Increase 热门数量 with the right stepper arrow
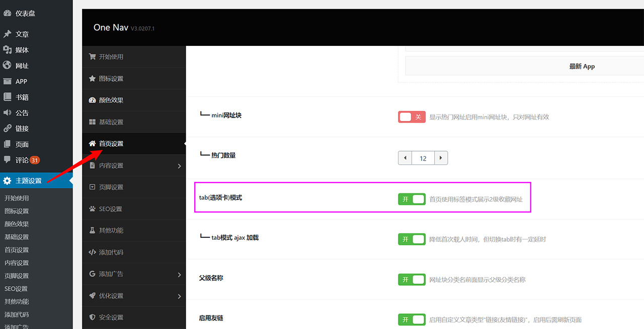The height and width of the screenshot is (329, 644). 441,158
